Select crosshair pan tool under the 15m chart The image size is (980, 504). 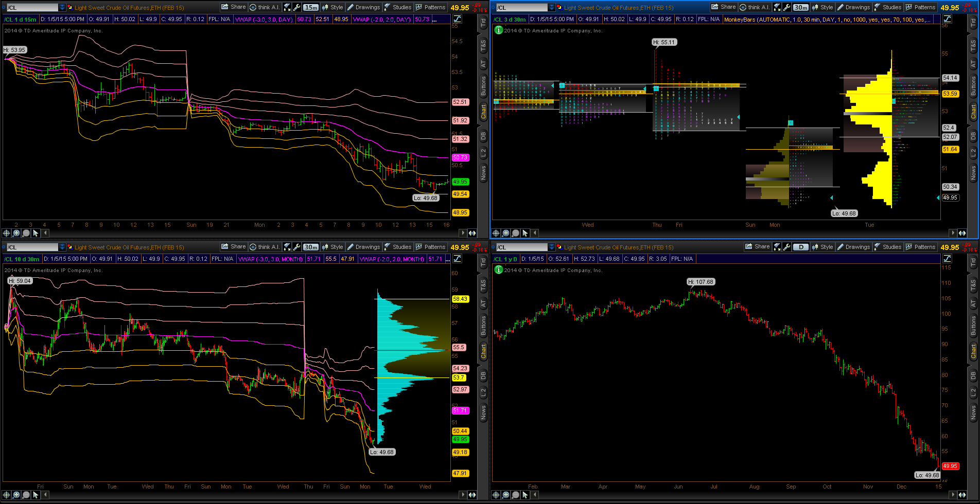click(7, 233)
